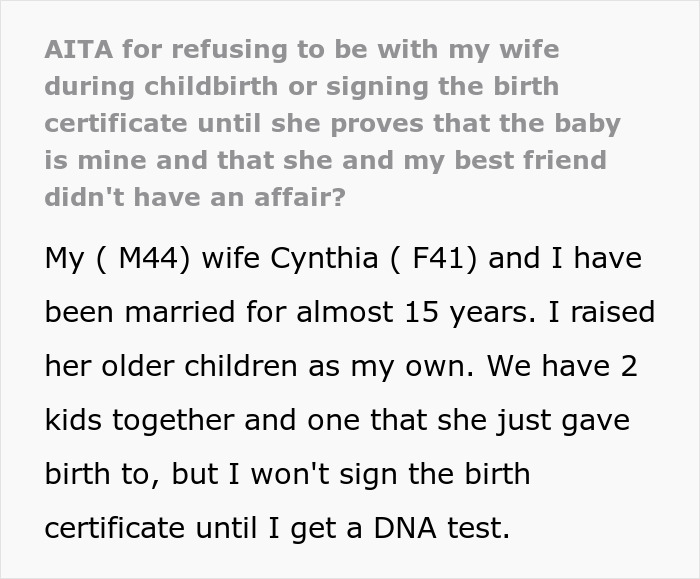Screen dimensions: 700x579
Task: Click the '( M44)' age tag
Action: pos(140,258)
